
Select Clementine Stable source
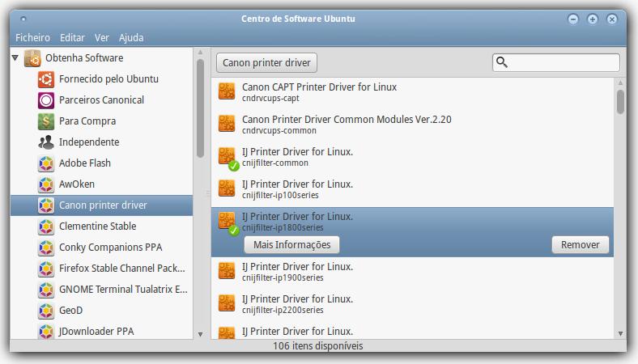pos(97,226)
